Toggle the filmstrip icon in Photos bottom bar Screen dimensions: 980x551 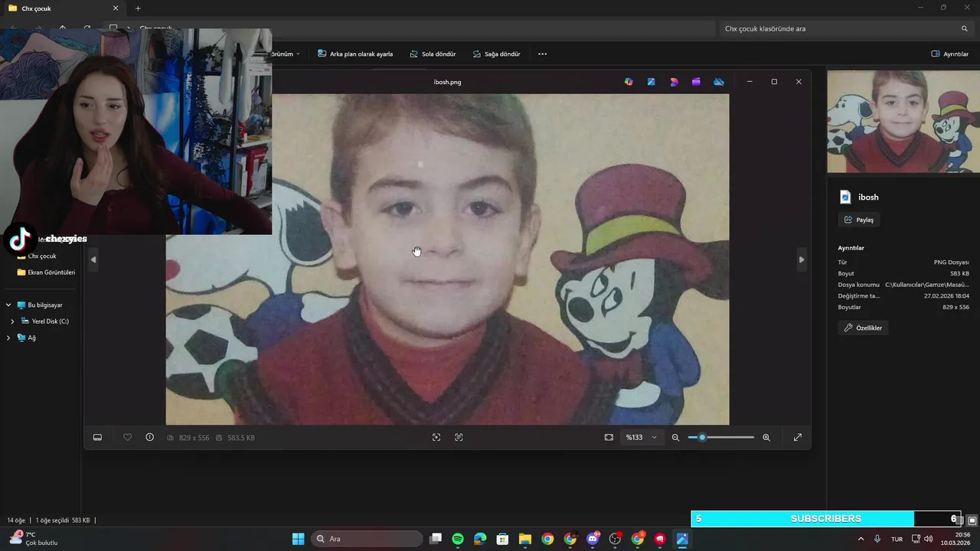[97, 437]
